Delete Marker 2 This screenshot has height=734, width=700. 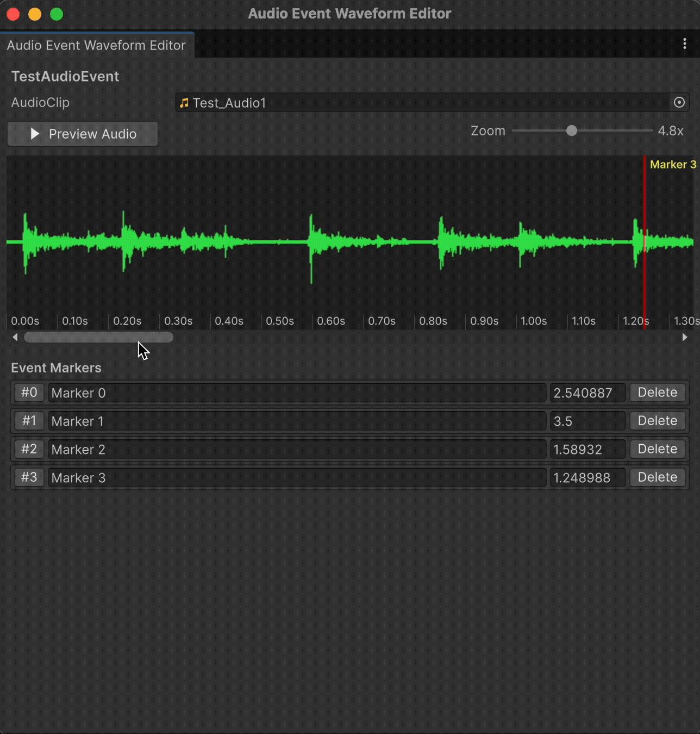(x=658, y=449)
